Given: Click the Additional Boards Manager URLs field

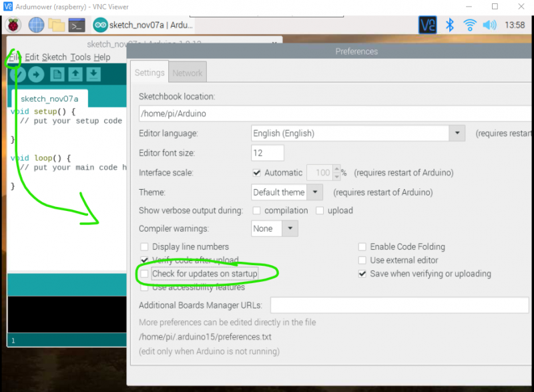Looking at the screenshot, I should pyautogui.click(x=399, y=305).
